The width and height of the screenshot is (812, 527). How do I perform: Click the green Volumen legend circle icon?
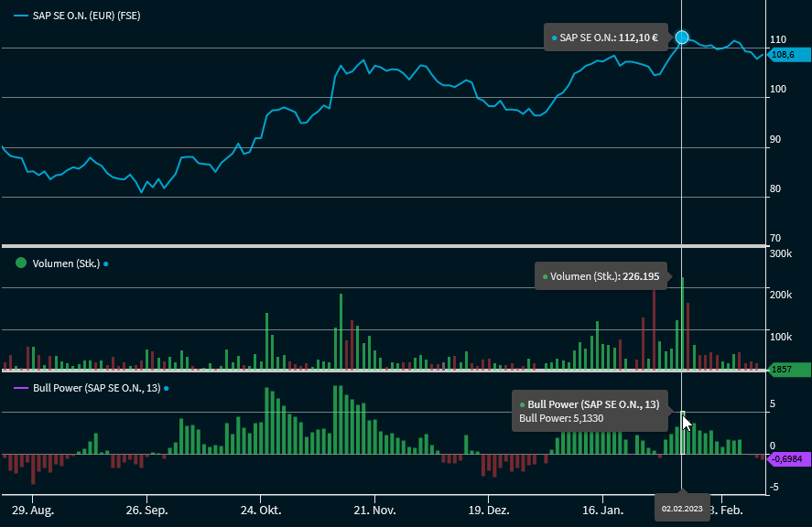coord(21,263)
